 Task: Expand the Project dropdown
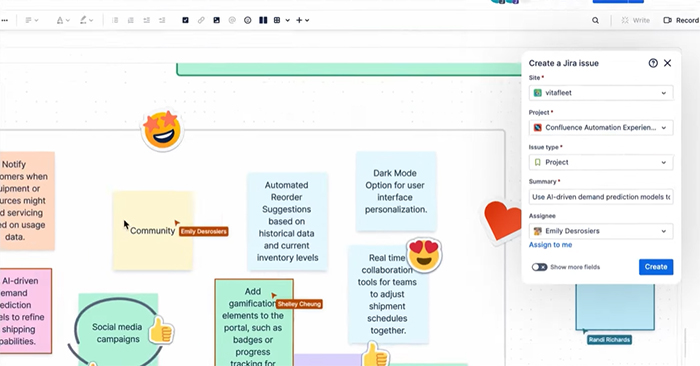point(601,128)
